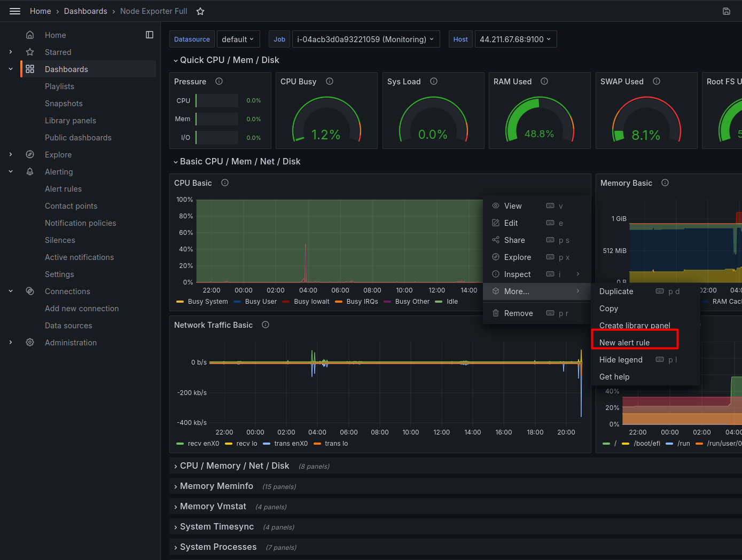Click the RAM Used info icon
Viewport: 742px width, 560px height.
[x=544, y=81]
